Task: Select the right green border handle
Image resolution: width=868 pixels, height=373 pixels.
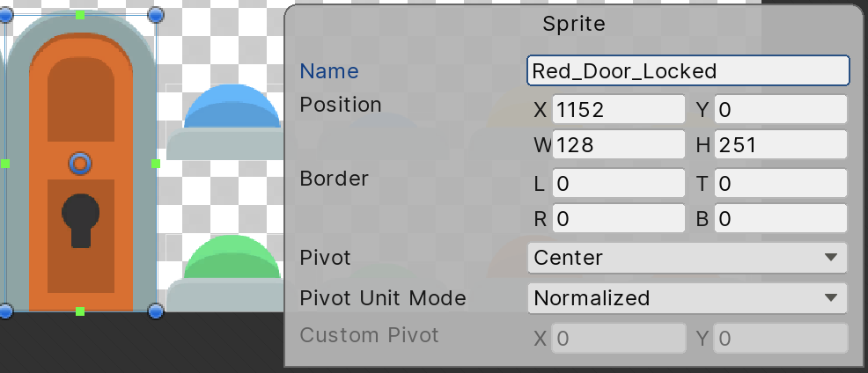Action: pyautogui.click(x=156, y=164)
